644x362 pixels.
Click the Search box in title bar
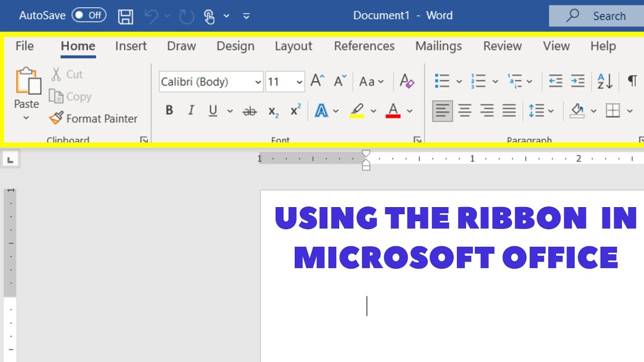[x=596, y=16]
